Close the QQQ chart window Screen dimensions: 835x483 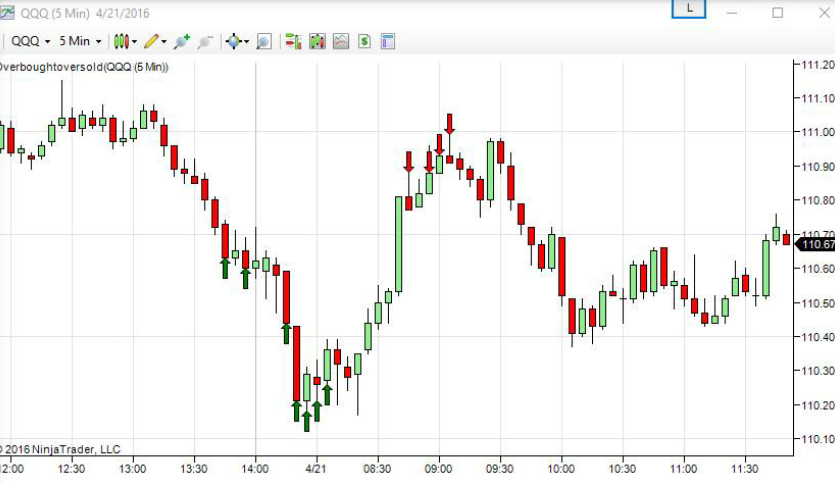(824, 13)
